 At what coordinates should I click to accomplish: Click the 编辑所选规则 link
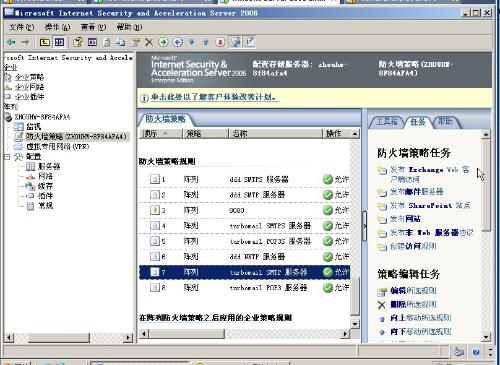[413, 291]
